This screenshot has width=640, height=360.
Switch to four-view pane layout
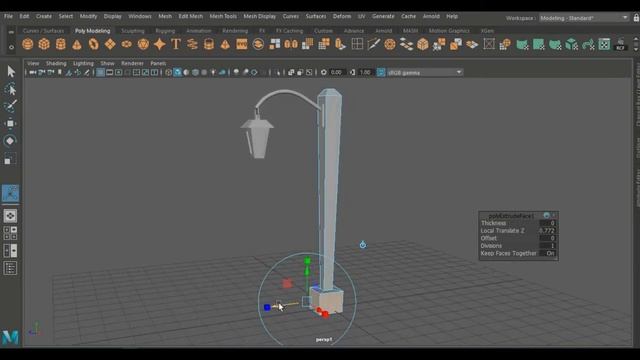(x=10, y=233)
